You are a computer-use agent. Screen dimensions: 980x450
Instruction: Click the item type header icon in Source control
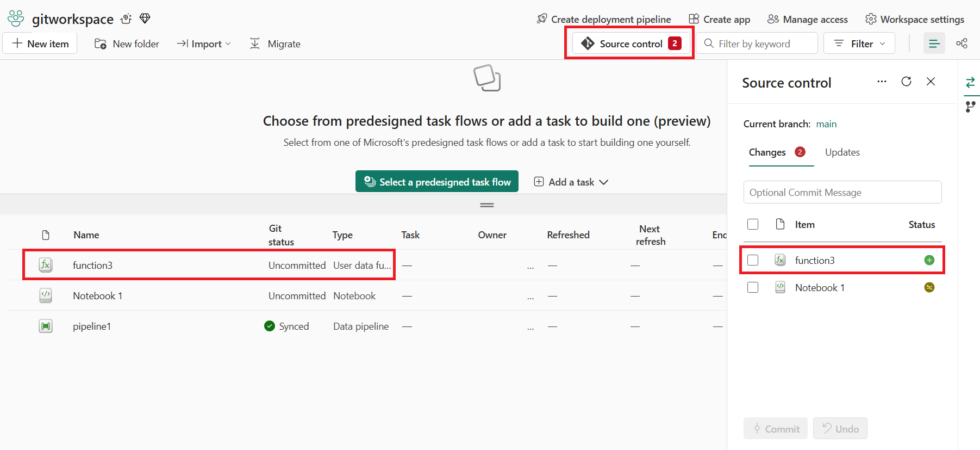[780, 224]
